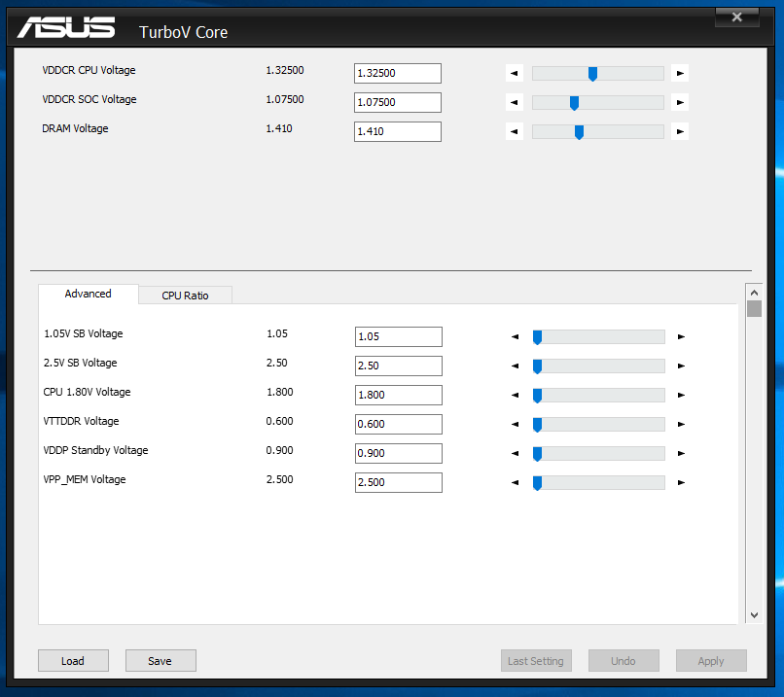Decrease VDDCR SOC Voltage with left arrow

(x=514, y=102)
